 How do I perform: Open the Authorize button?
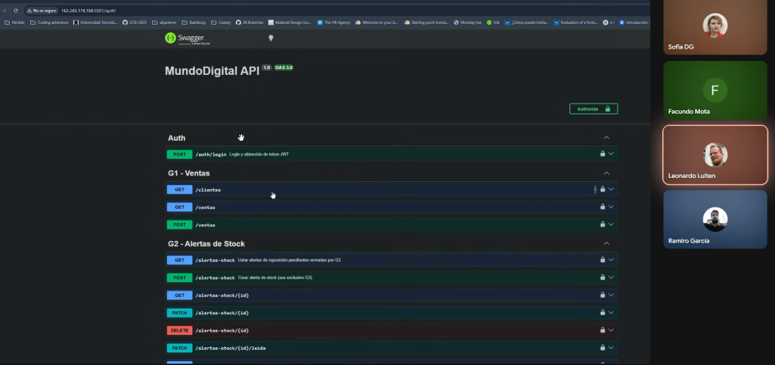pos(593,109)
